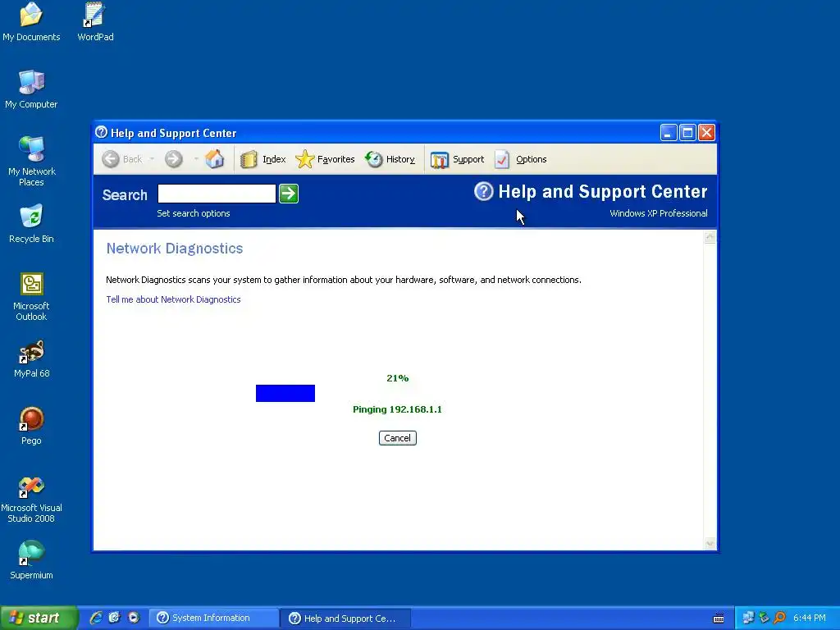The image size is (840, 630).
Task: Launch MyPal 68 browser shortcut
Action: 31,358
